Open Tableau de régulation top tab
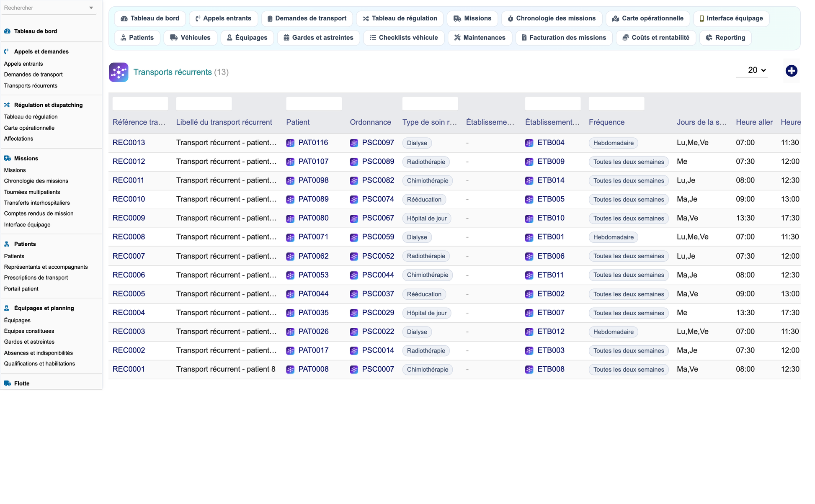Image resolution: width=815 pixels, height=504 pixels. pyautogui.click(x=400, y=18)
